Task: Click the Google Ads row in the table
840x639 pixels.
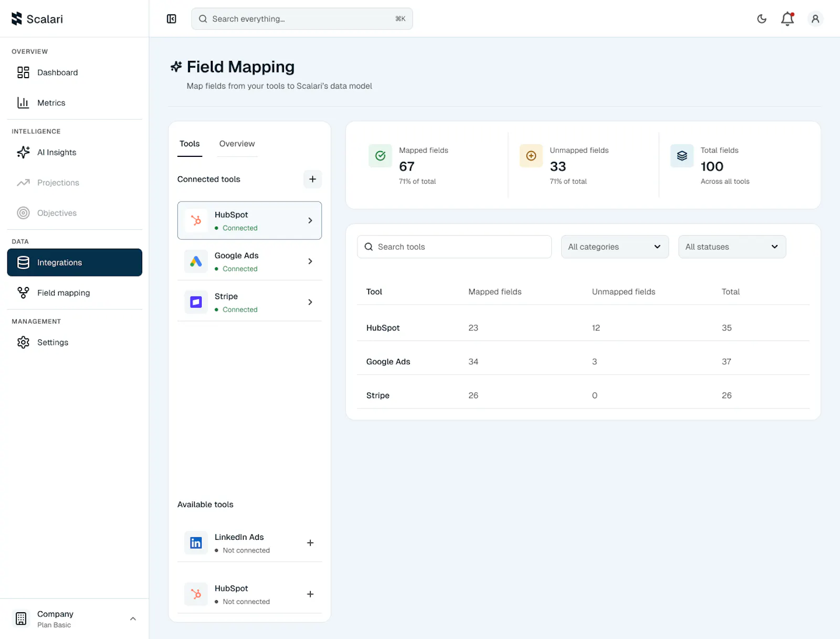Action: coord(583,361)
